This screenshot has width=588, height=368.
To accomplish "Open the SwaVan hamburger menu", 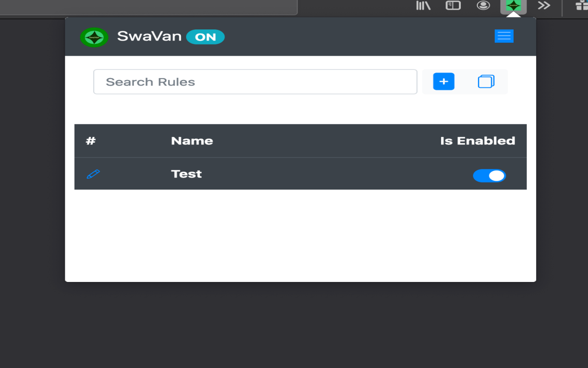I will pyautogui.click(x=504, y=36).
